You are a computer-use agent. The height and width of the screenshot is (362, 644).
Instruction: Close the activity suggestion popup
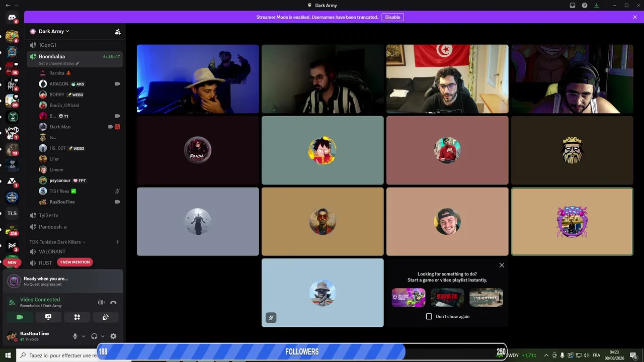502,265
